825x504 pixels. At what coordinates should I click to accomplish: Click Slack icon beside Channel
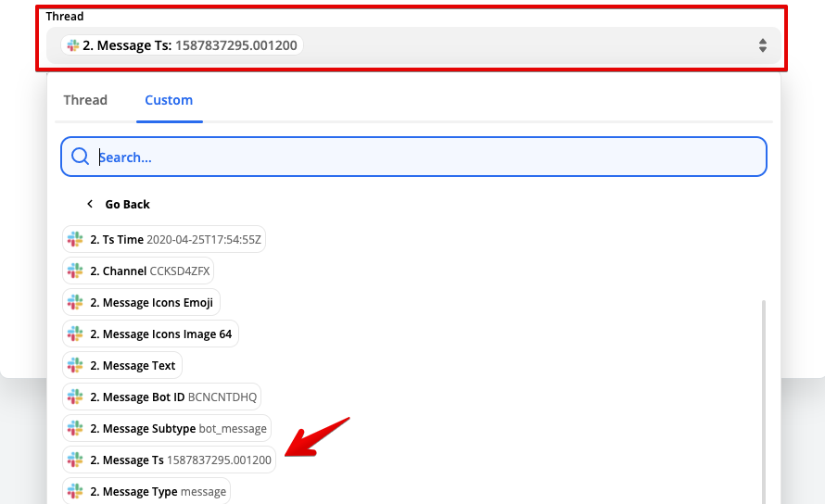(x=75, y=271)
